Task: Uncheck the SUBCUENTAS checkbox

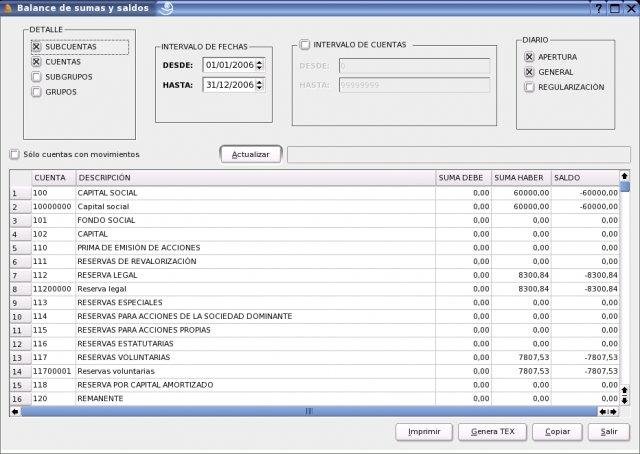Action: coord(36,47)
